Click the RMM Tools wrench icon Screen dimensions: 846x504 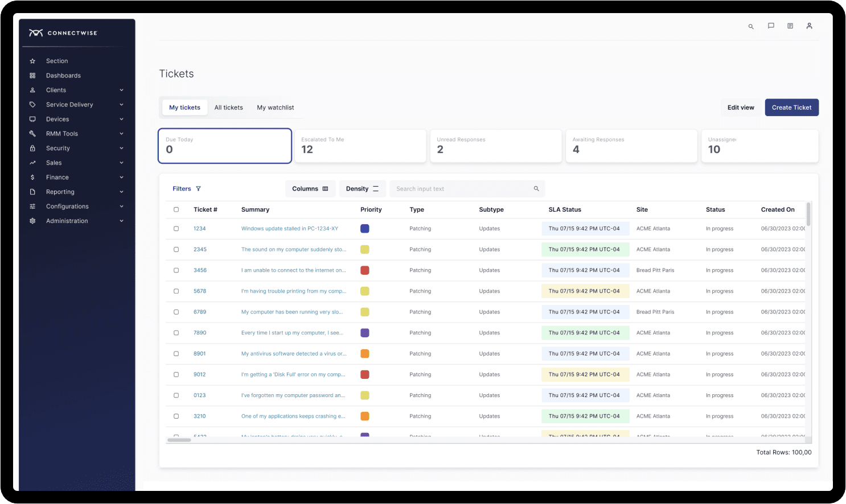click(x=32, y=134)
